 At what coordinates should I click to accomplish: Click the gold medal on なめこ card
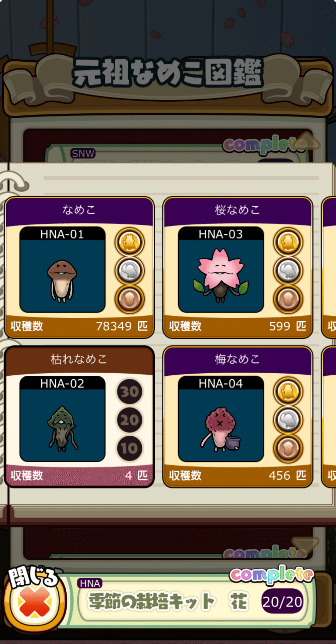tap(130, 242)
